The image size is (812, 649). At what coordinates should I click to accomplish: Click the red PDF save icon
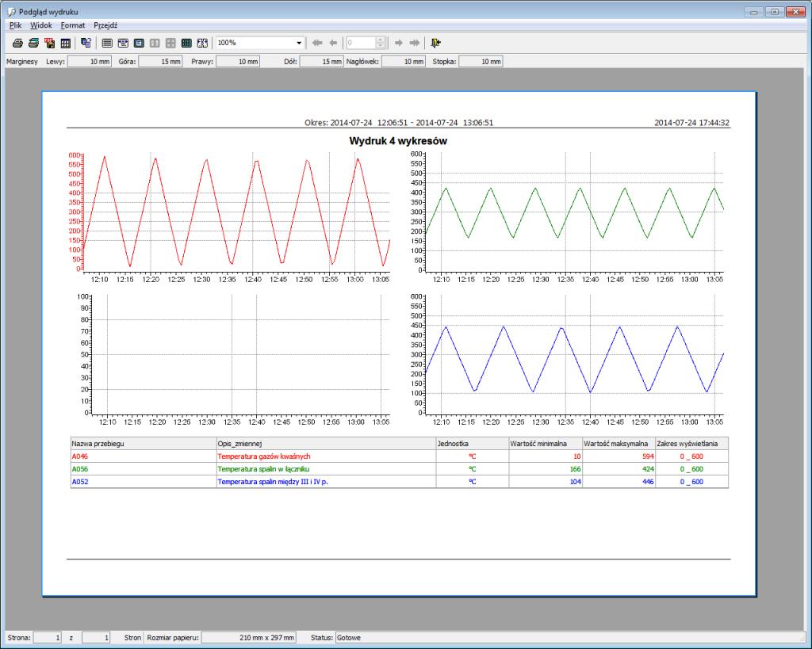pos(50,43)
